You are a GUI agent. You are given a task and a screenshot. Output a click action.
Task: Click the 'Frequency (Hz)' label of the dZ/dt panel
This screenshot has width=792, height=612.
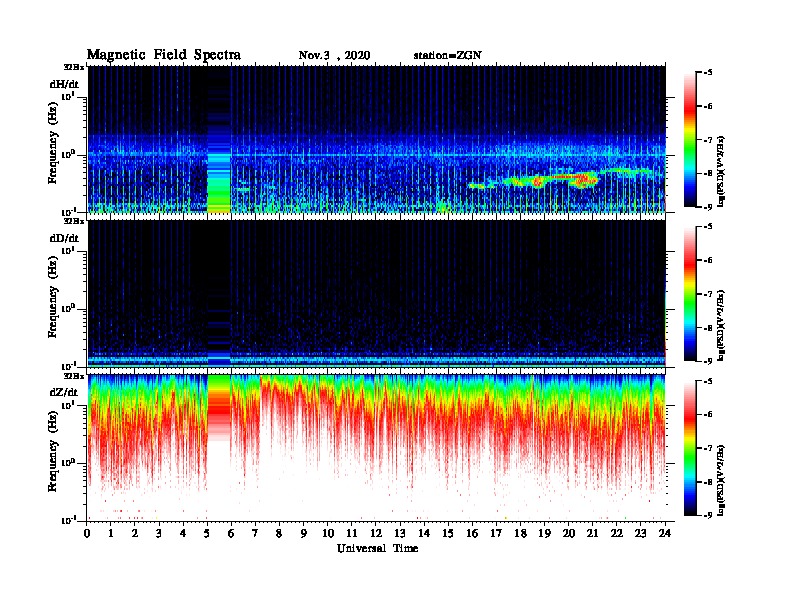point(53,451)
